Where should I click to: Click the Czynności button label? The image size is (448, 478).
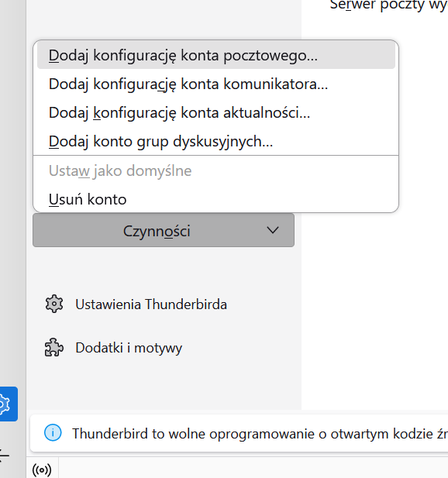[x=157, y=231]
